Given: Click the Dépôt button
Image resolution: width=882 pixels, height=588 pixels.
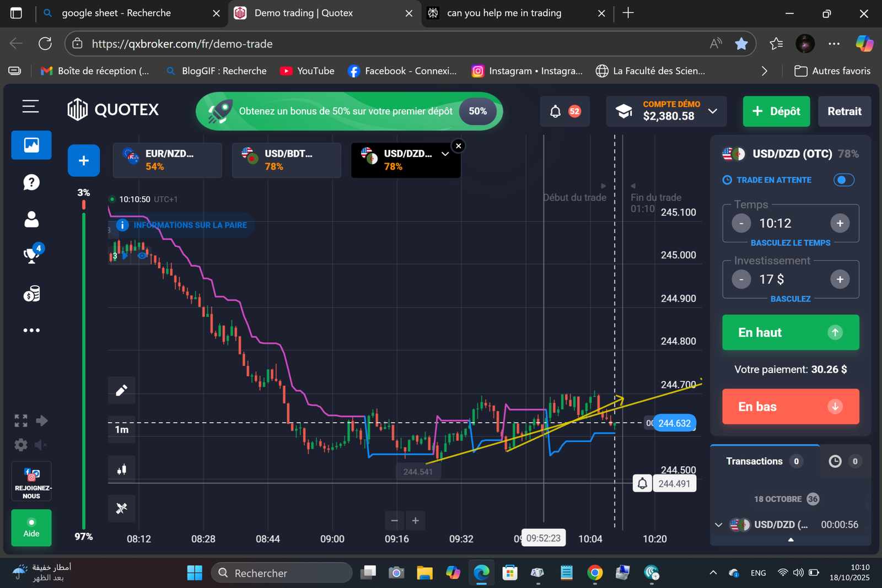Looking at the screenshot, I should 776,111.
